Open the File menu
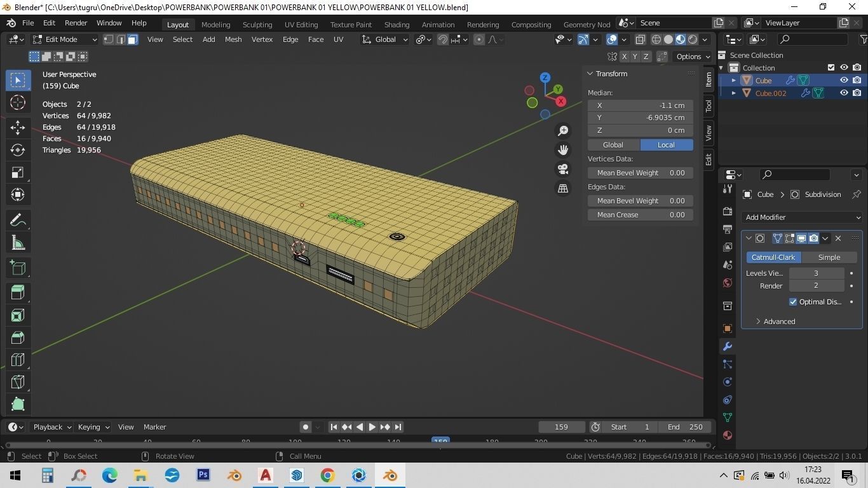Viewport: 868px width, 488px height. pyautogui.click(x=28, y=23)
